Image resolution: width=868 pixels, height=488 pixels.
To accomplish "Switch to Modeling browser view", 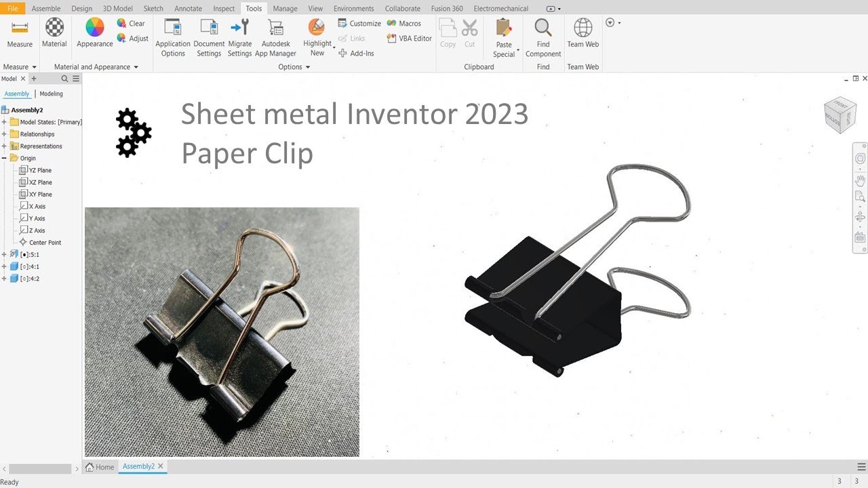I will coord(51,94).
